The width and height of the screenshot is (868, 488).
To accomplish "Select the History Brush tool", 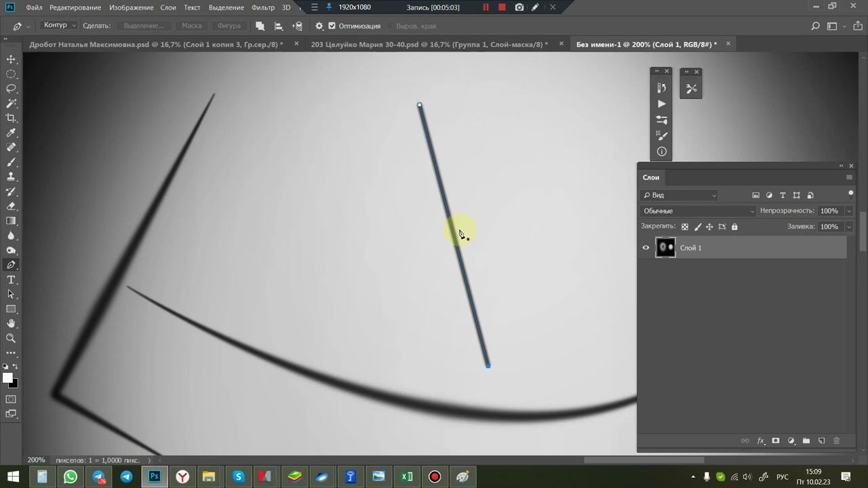I will pyautogui.click(x=12, y=192).
